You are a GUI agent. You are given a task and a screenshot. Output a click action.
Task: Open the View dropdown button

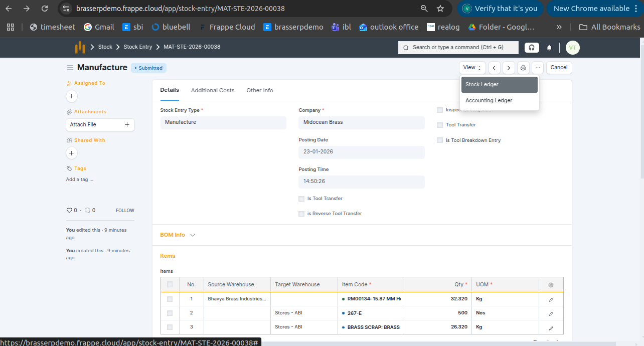472,68
